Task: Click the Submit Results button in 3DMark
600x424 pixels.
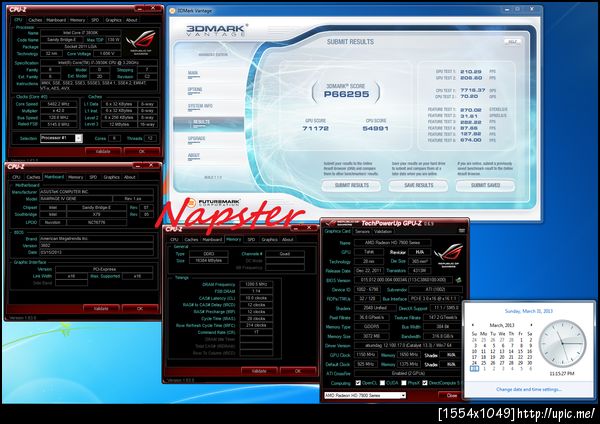Action: (x=351, y=186)
